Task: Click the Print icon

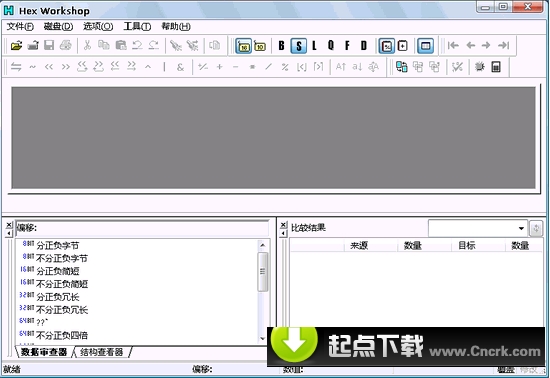Action: point(66,46)
